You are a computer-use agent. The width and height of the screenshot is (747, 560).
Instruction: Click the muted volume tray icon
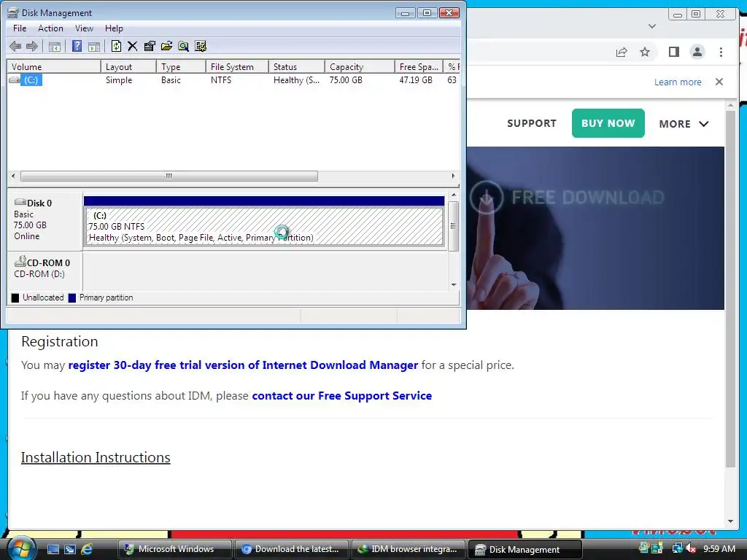[692, 548]
